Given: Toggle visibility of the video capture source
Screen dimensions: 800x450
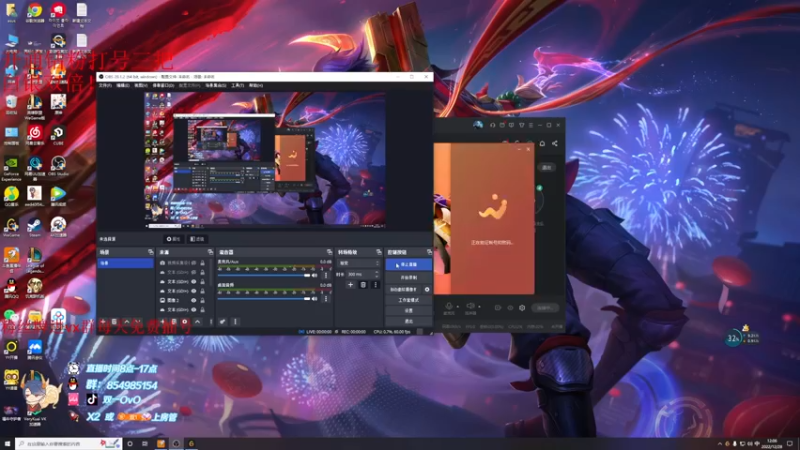Looking at the screenshot, I should point(193,263).
